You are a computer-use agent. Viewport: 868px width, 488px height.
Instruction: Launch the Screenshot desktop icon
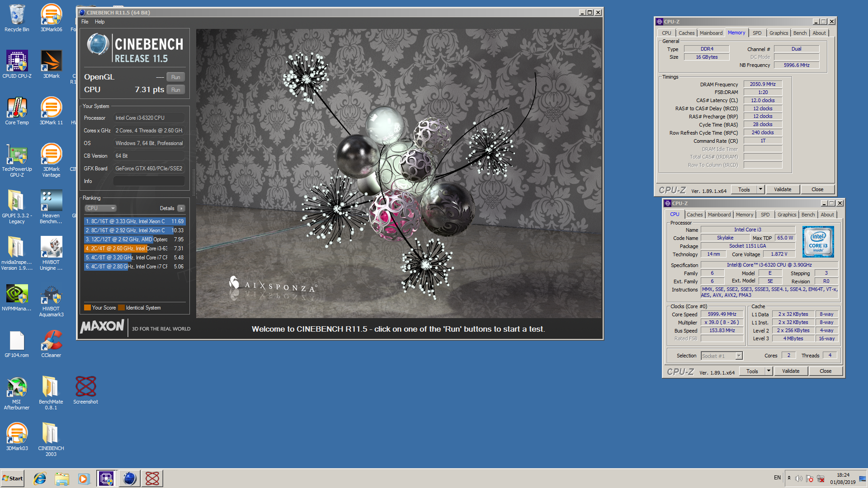click(x=85, y=390)
